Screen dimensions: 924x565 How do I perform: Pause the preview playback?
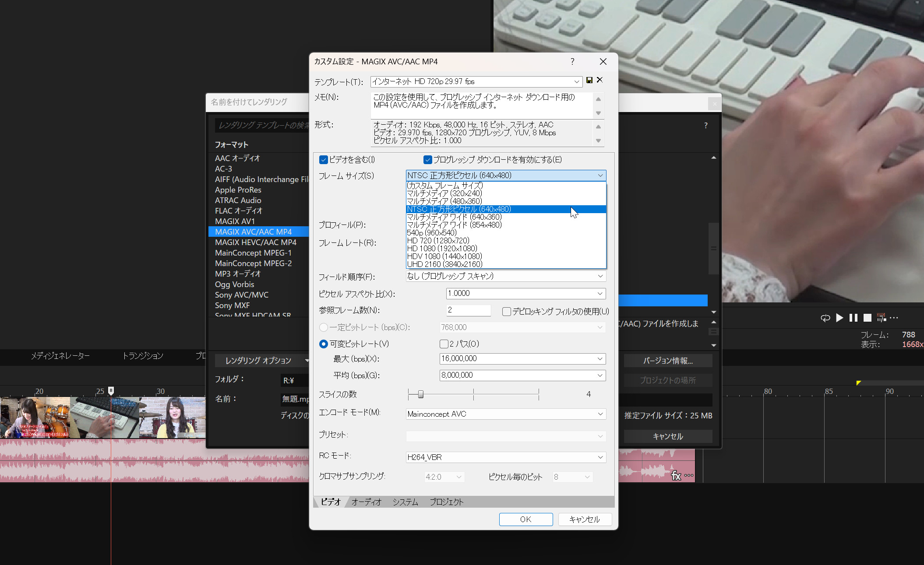tap(853, 318)
